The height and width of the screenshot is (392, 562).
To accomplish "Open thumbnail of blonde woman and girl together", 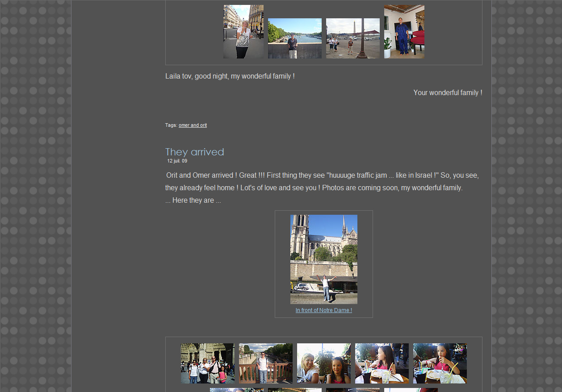I will (x=323, y=363).
